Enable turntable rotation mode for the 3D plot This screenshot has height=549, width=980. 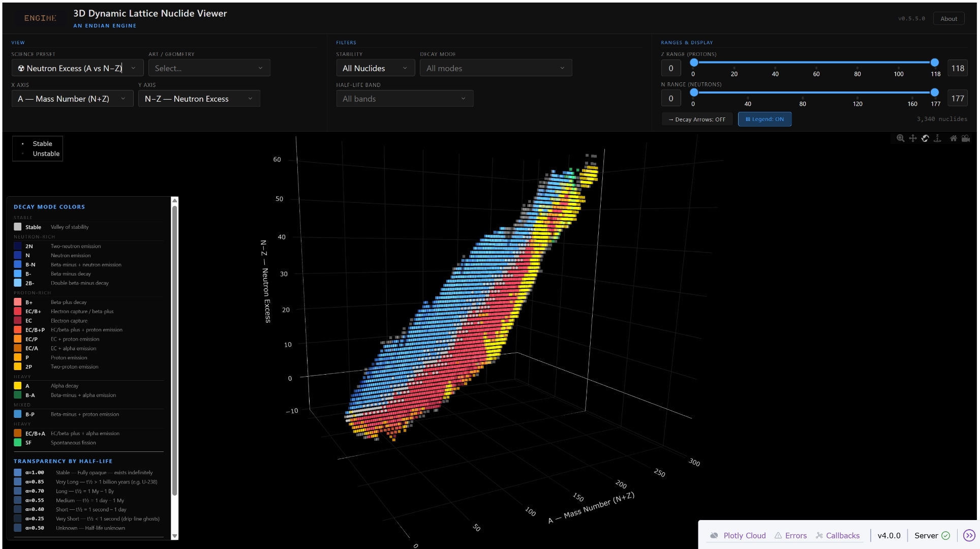pos(937,138)
